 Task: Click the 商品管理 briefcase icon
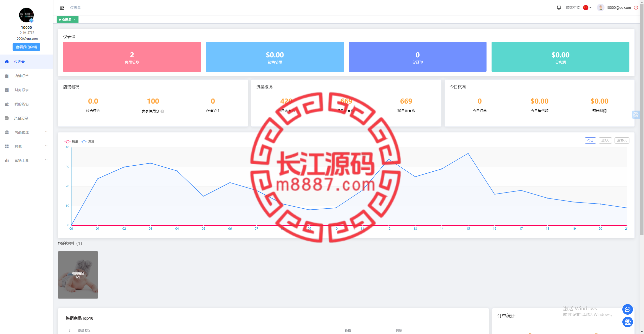[7, 132]
